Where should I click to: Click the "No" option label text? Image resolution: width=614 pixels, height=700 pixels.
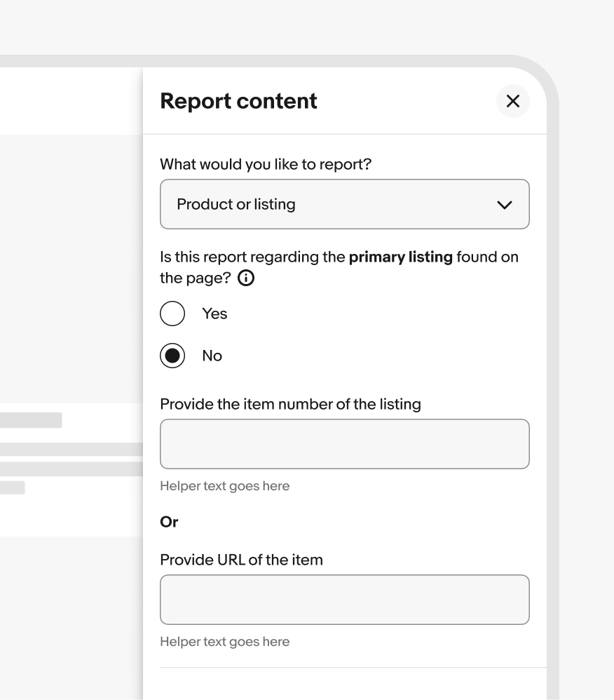(212, 356)
